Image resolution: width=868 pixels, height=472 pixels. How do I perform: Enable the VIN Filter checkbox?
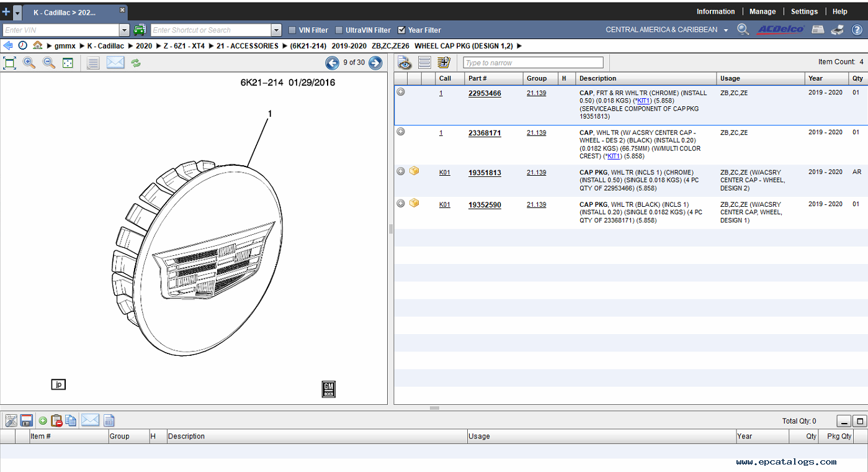click(x=292, y=30)
